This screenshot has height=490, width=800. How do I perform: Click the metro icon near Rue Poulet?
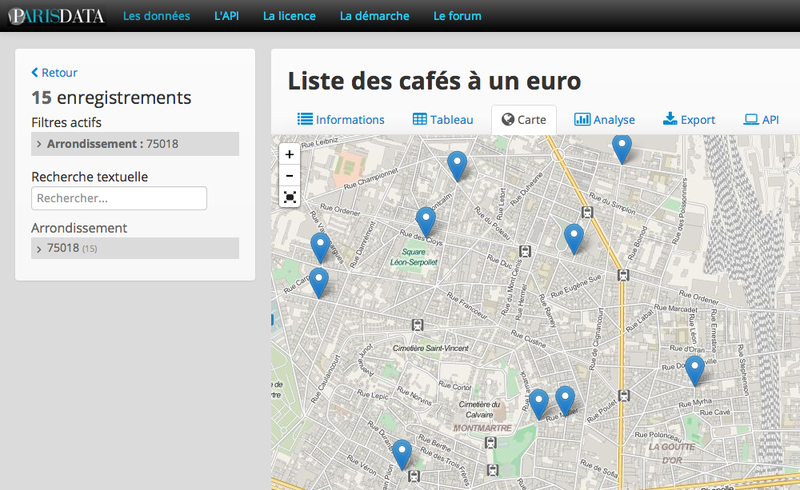click(623, 395)
